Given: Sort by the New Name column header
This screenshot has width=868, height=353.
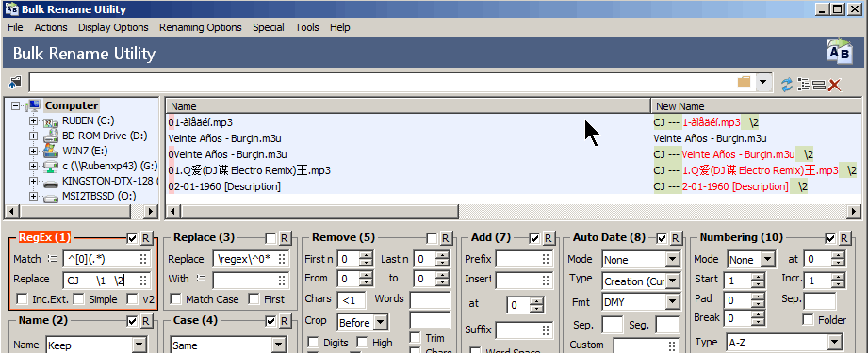Looking at the screenshot, I should [x=756, y=106].
